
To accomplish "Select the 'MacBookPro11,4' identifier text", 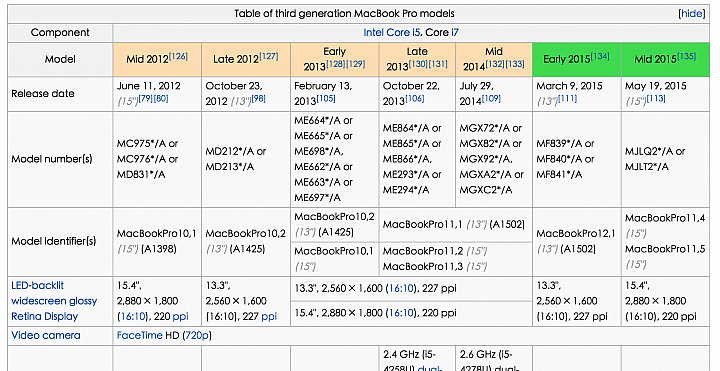I will [665, 218].
